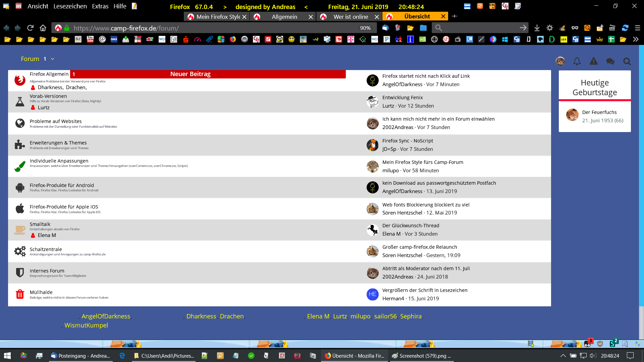Open the Firefox hamburger menu
The height and width of the screenshot is (362, 644).
[x=637, y=28]
